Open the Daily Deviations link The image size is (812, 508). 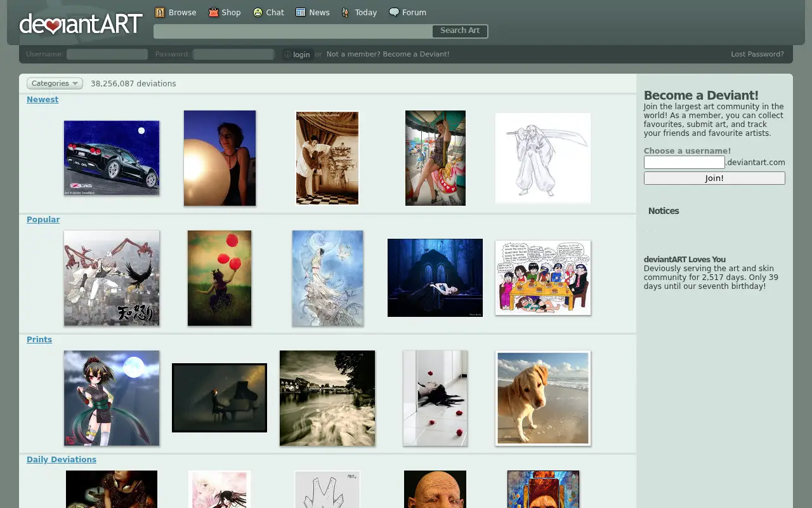click(x=62, y=460)
